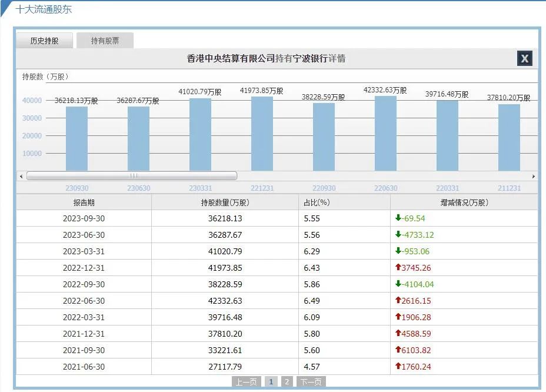Select the 2022-06-30 report date cell
The image size is (546, 392).
click(x=84, y=301)
